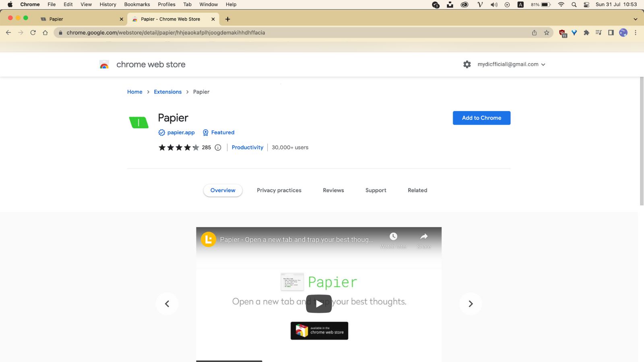644x362 pixels.
Task: Open the Profiles menu
Action: (x=167, y=4)
